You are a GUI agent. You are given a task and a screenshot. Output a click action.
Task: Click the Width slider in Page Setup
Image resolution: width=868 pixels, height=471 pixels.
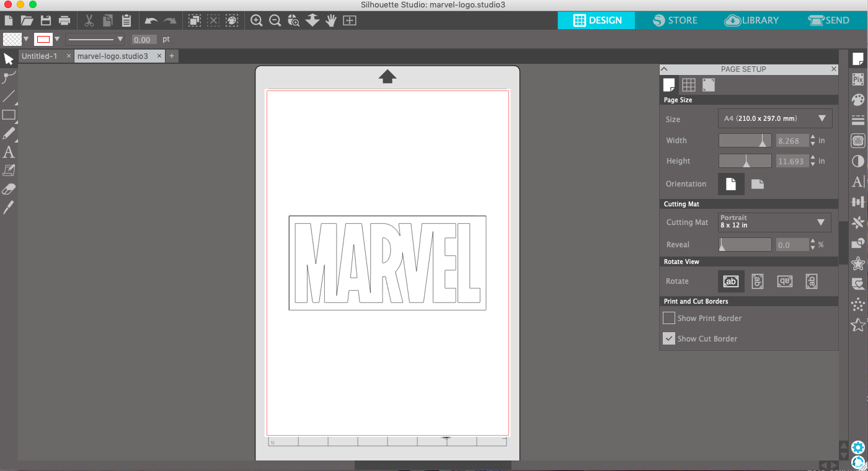coord(745,141)
